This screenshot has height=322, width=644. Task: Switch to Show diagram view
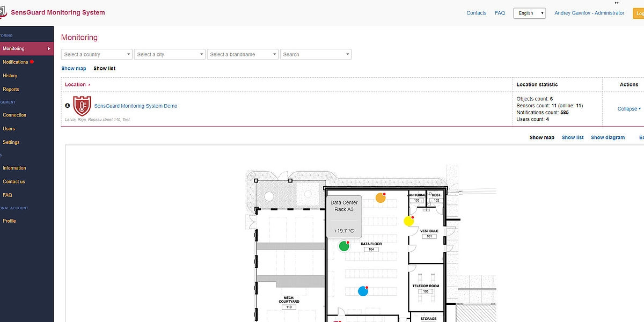[x=608, y=138]
